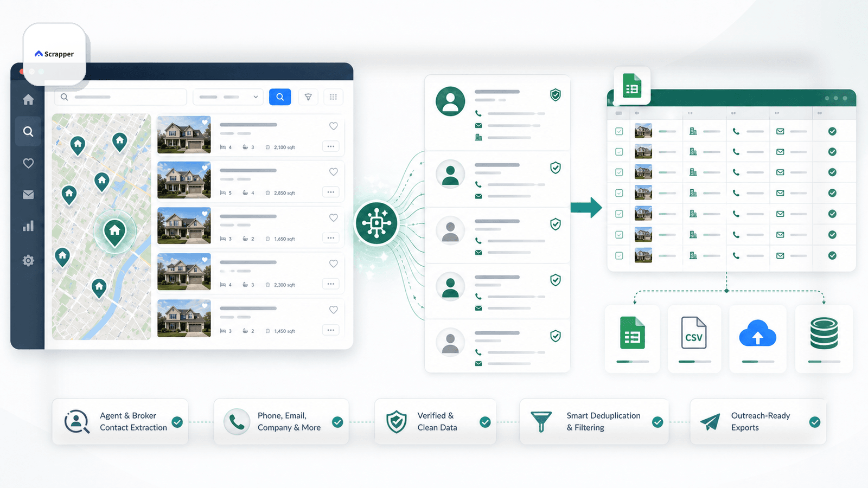The width and height of the screenshot is (868, 488).
Task: Click progress bar under Google Sheets export
Action: (x=633, y=362)
